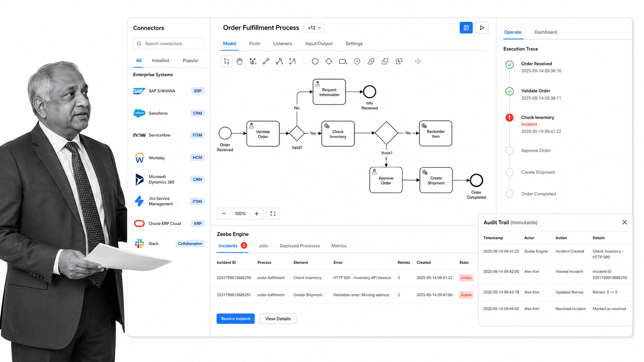644x362 pixels.
Task: Click the Jira Service Management logo
Action: pos(139,201)
